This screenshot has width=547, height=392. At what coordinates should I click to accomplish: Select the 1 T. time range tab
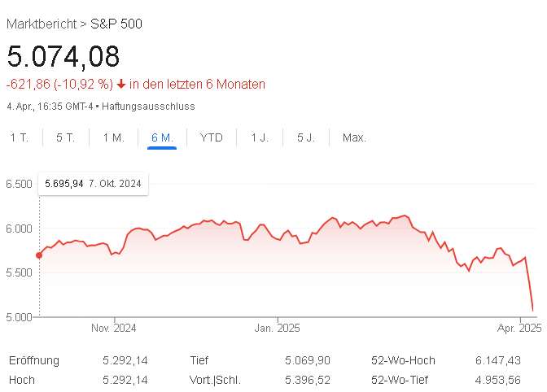20,137
